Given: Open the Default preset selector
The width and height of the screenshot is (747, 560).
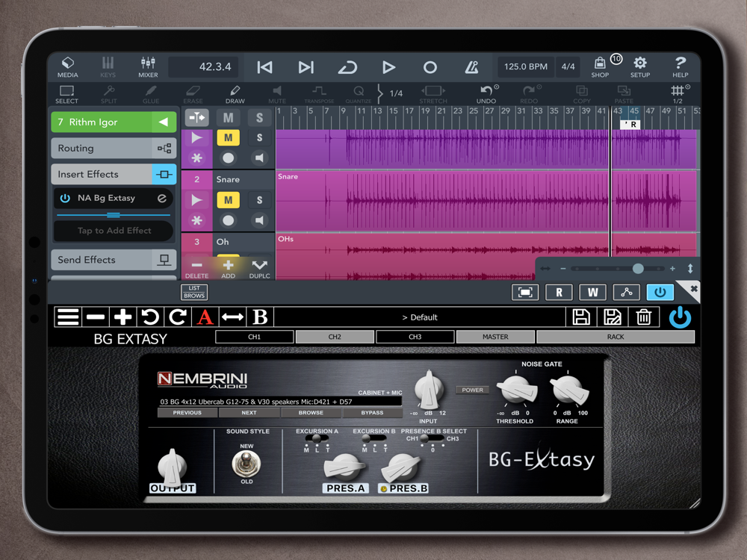Looking at the screenshot, I should pos(420,317).
